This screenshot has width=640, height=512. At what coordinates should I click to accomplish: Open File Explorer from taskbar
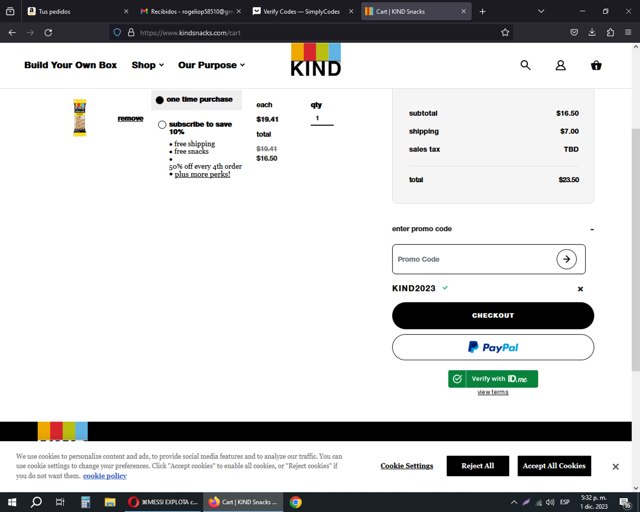point(110,502)
